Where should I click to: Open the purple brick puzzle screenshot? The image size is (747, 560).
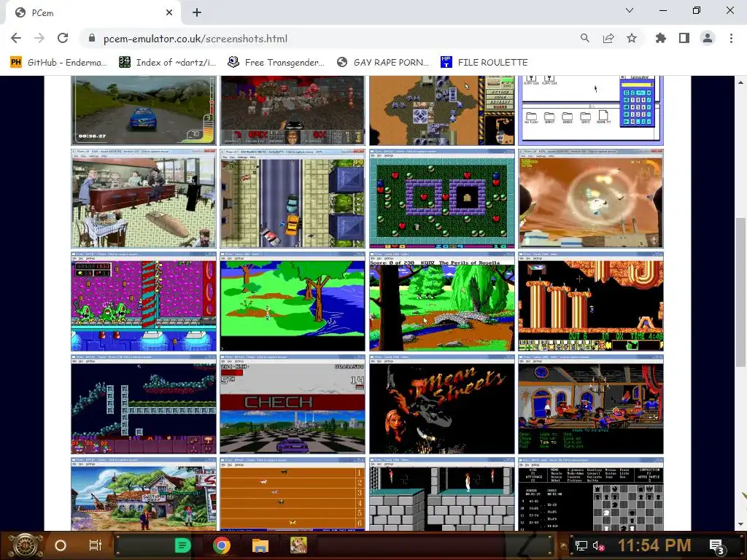coord(441,198)
